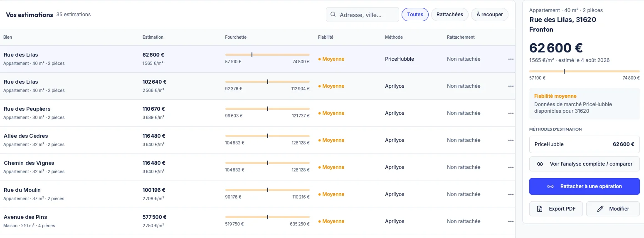
Task: Click the PriceHubble 62 600 € method row in the panel
Action: click(x=584, y=144)
